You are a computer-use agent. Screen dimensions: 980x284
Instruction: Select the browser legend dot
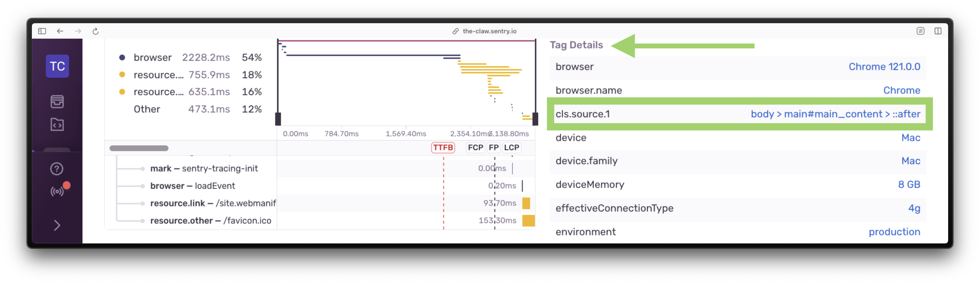pos(122,57)
